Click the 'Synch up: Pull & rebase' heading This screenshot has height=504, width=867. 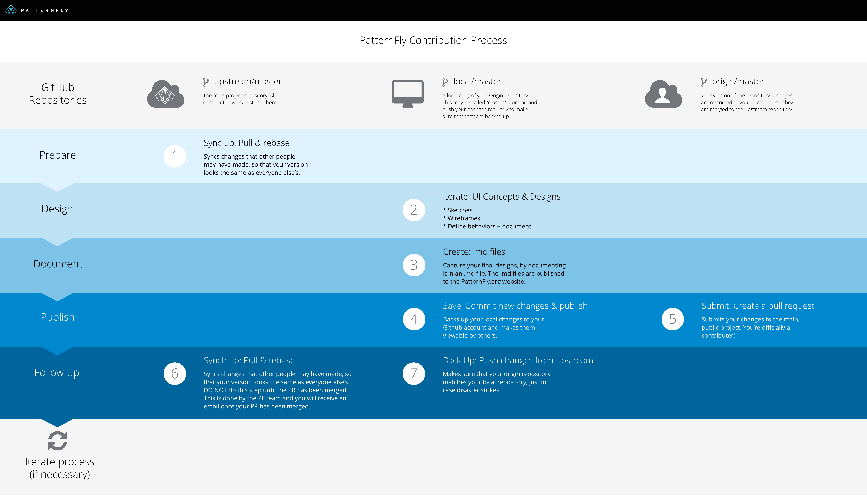coord(249,360)
